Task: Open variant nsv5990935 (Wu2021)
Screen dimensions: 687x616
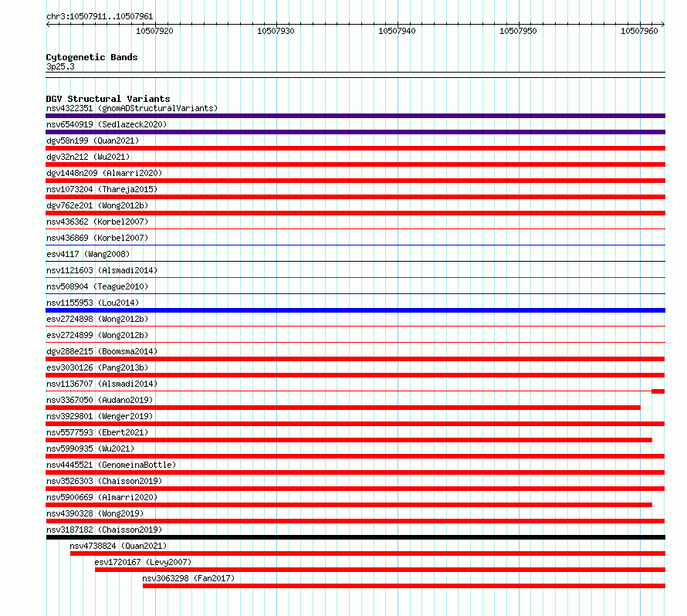Action: (90, 448)
